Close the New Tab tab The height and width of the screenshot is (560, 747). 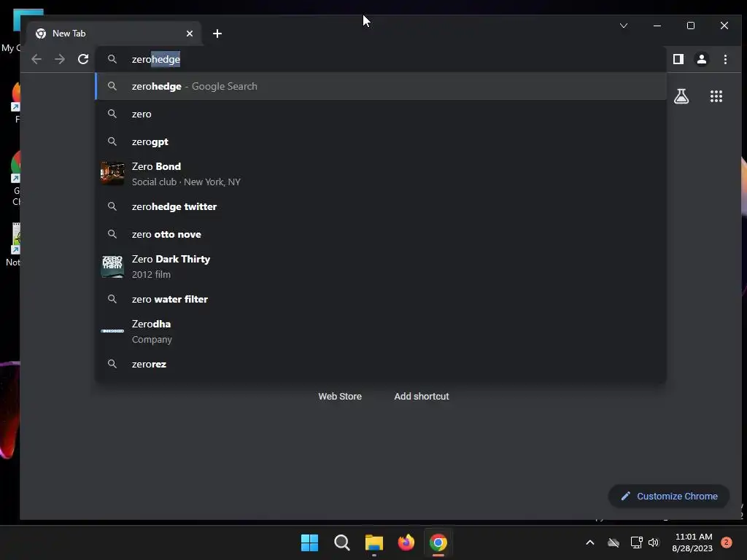click(190, 34)
